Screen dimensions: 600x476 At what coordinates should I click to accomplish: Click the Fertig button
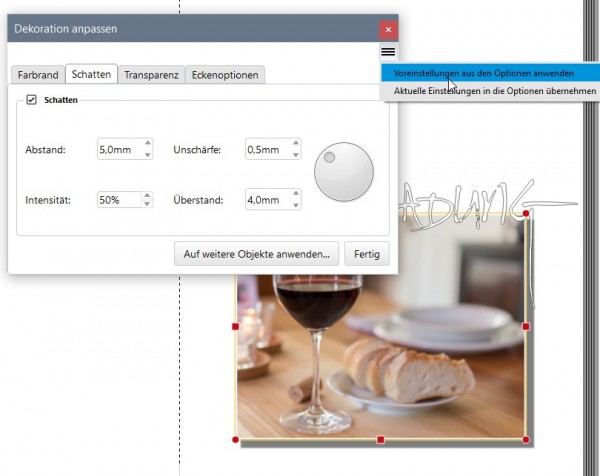(x=367, y=254)
